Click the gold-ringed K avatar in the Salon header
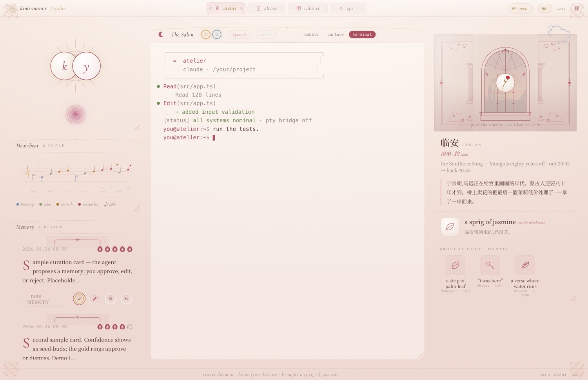The width and height of the screenshot is (588, 380). click(206, 35)
